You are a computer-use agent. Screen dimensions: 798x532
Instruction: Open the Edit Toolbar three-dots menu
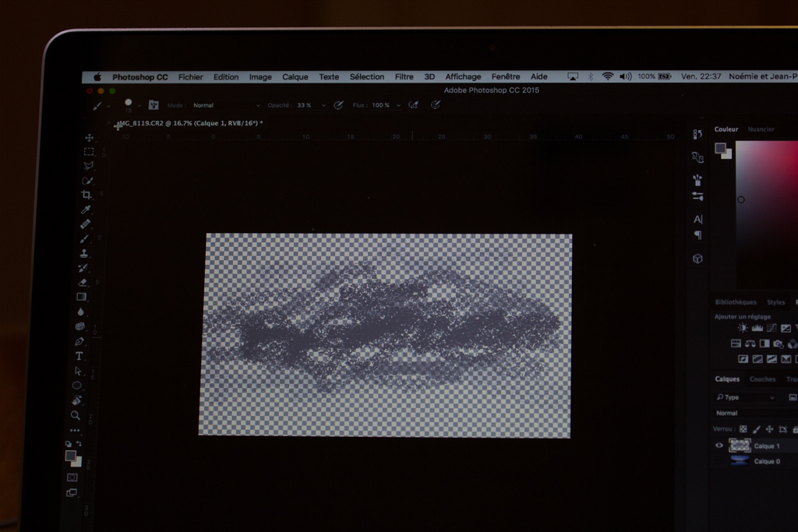[x=75, y=430]
